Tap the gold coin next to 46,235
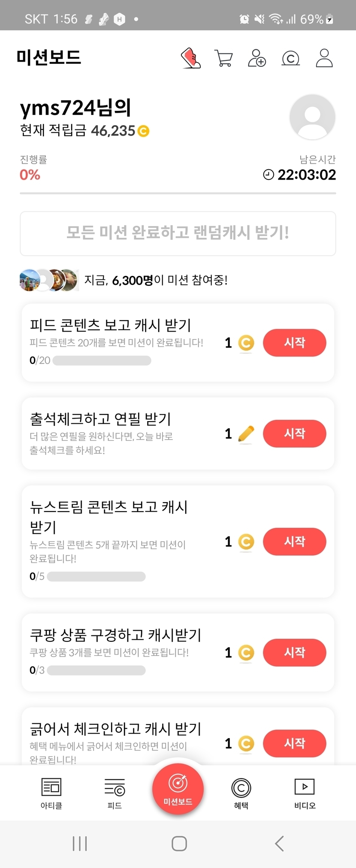 coord(143,131)
